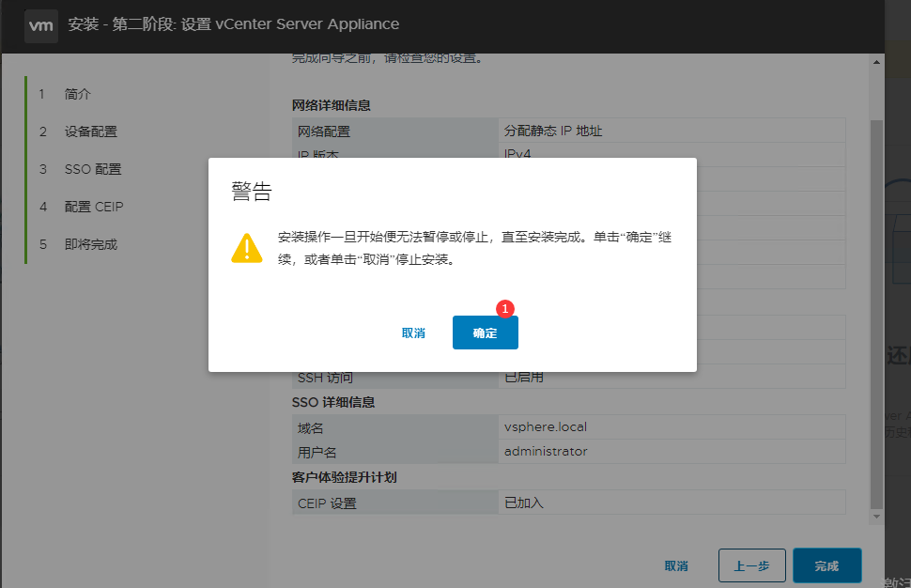The image size is (911, 588).
Task: Go back with the 上一步 button
Action: pyautogui.click(x=751, y=565)
